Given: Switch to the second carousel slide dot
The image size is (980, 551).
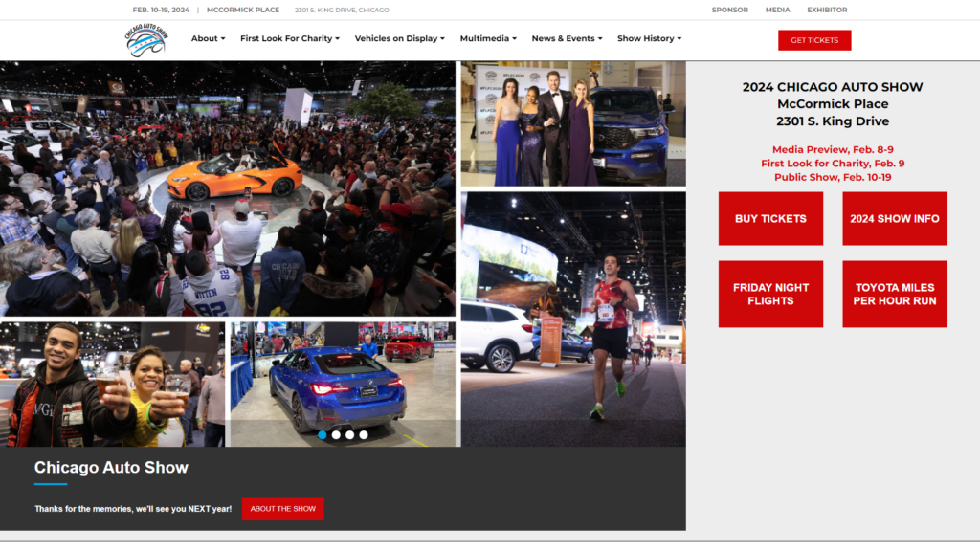Looking at the screenshot, I should [x=336, y=435].
